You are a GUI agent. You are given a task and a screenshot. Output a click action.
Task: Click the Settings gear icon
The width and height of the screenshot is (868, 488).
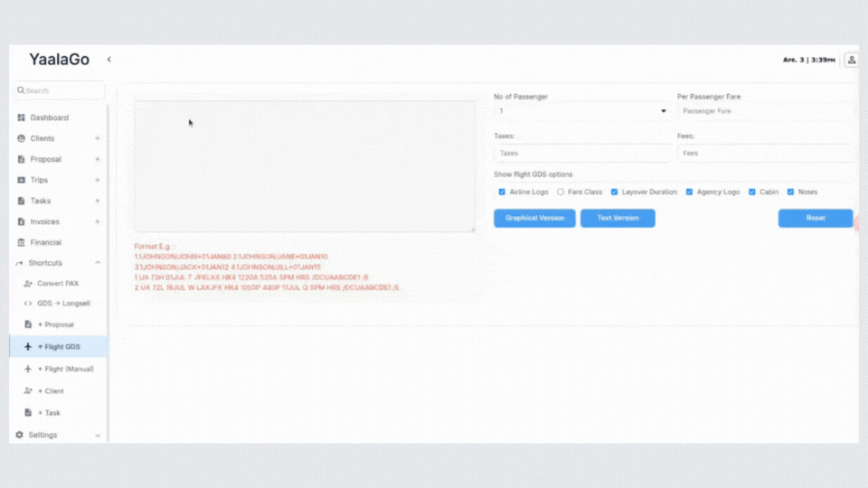pyautogui.click(x=19, y=435)
